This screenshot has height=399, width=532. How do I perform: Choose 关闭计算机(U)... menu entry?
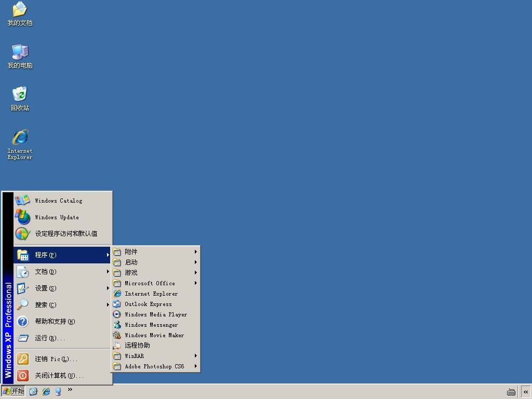pos(62,376)
